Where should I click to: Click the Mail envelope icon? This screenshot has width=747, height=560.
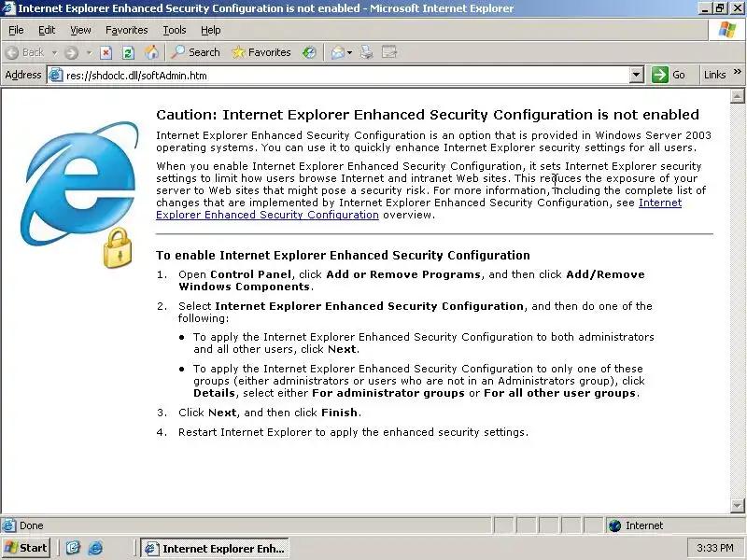338,52
